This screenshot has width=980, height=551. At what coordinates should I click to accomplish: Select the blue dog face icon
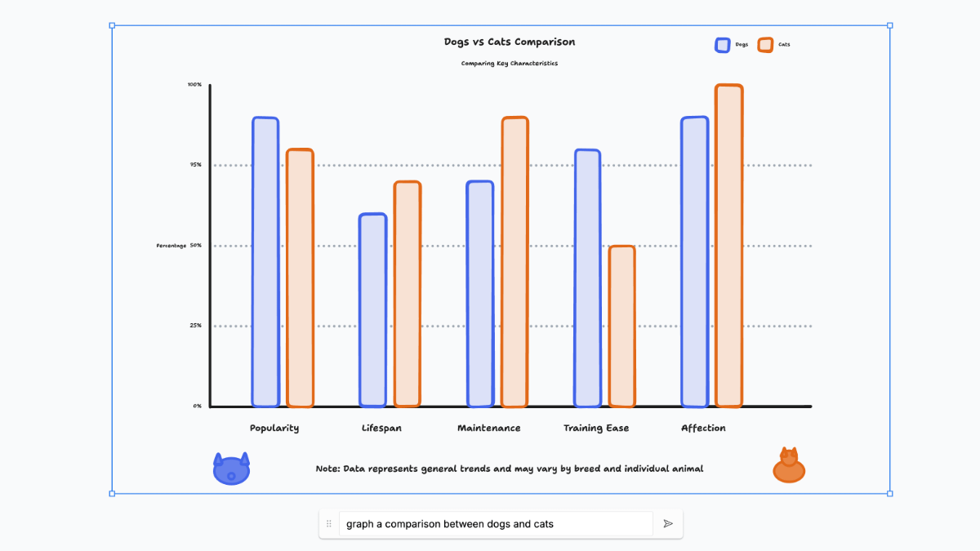231,469
